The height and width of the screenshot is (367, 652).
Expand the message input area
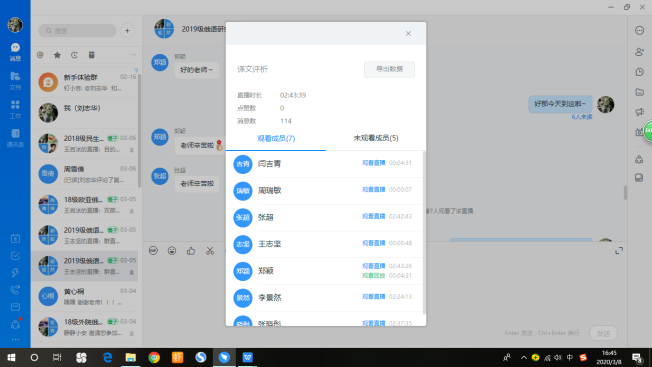pyautogui.click(x=619, y=251)
